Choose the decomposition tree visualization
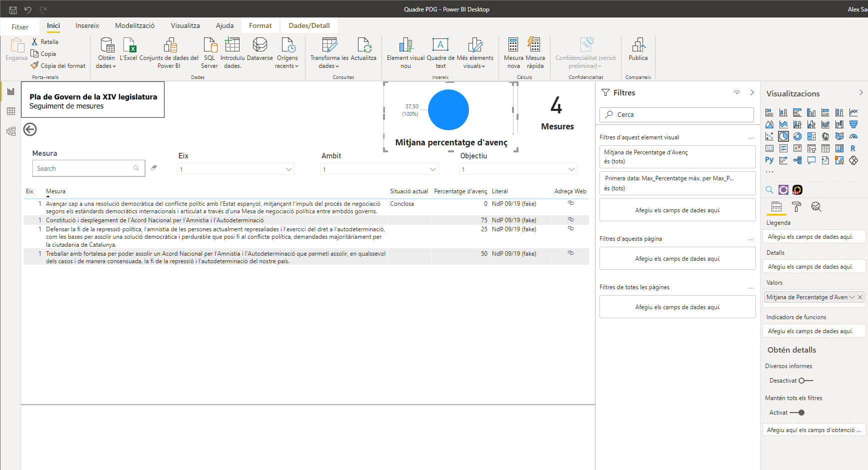The image size is (868, 470). click(x=797, y=160)
